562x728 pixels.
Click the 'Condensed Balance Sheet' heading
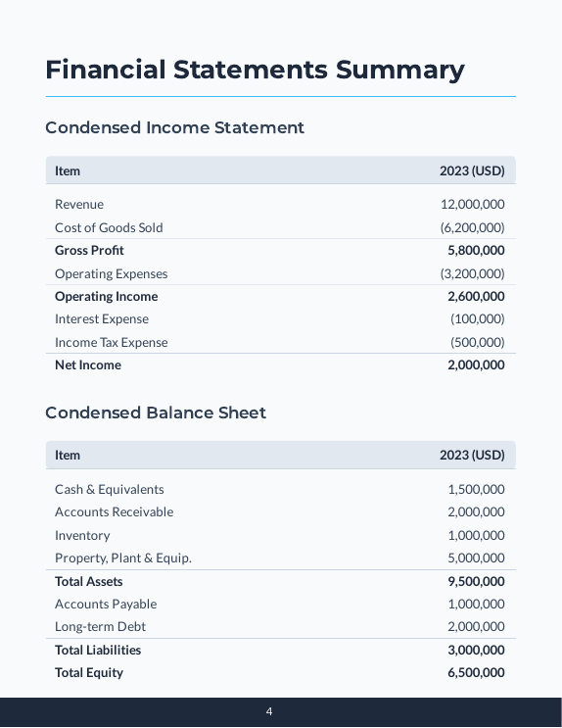[156, 413]
